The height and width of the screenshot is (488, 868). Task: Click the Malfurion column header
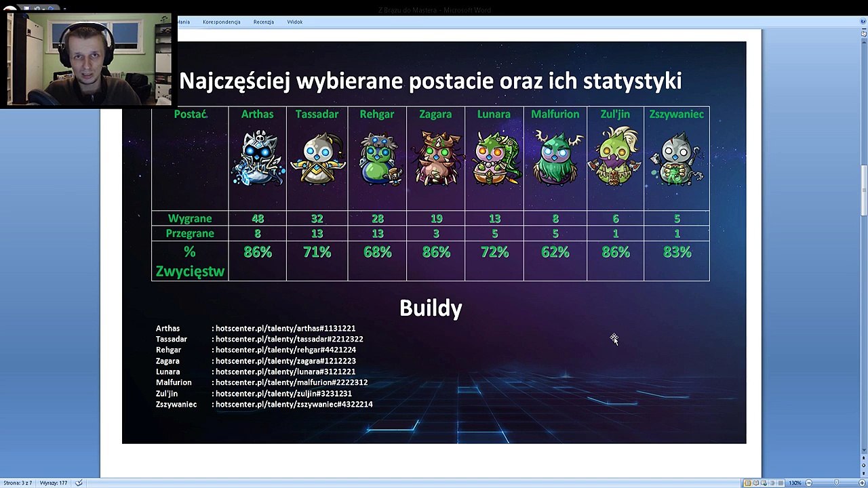(555, 115)
